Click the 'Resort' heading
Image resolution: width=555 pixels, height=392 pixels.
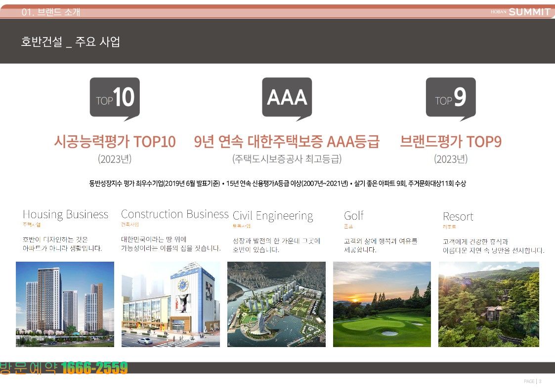click(x=458, y=216)
